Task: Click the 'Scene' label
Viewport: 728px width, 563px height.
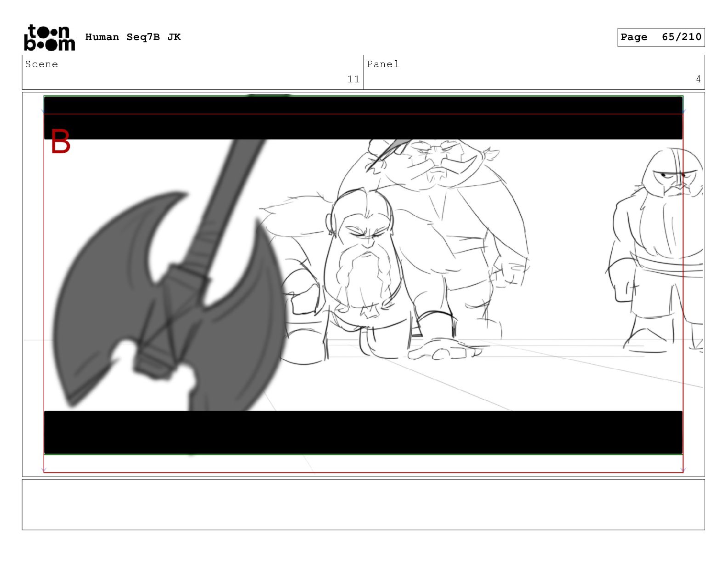Action: (x=42, y=64)
